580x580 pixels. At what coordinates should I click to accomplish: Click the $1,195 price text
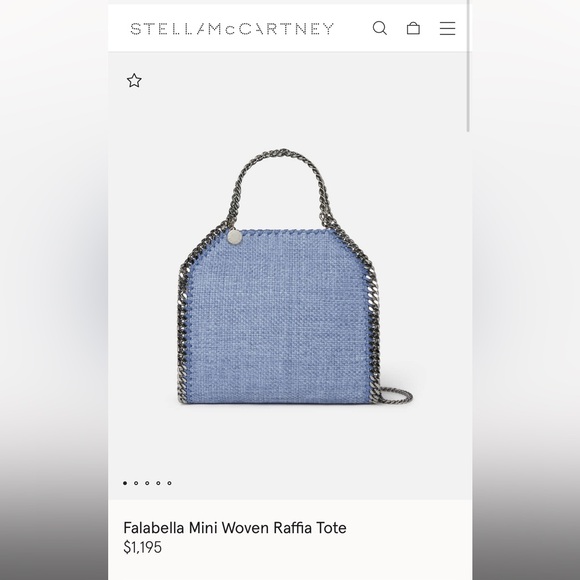coord(142,547)
